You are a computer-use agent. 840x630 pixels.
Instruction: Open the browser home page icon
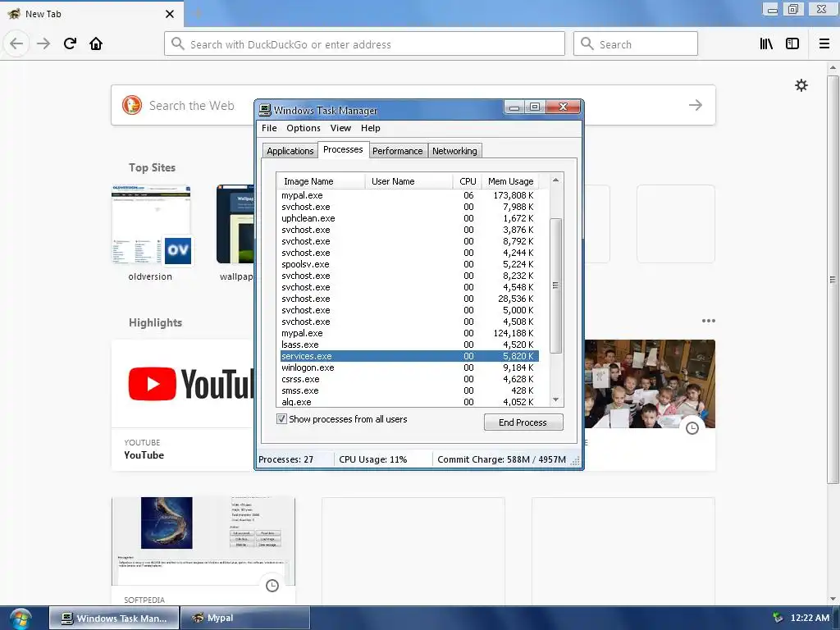[x=96, y=43]
